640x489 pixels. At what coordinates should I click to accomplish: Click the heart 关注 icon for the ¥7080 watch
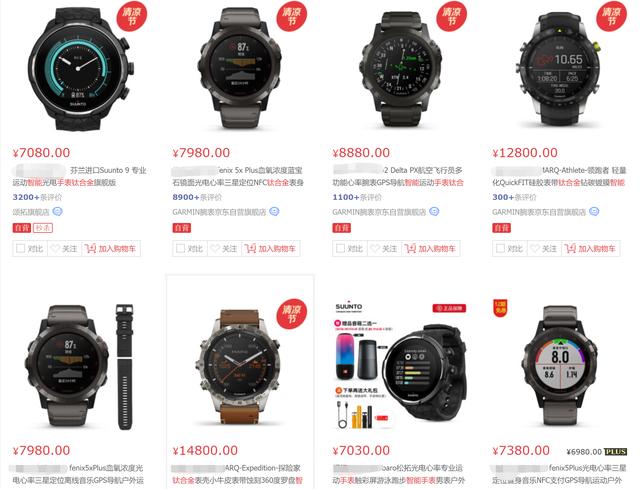(x=55, y=248)
